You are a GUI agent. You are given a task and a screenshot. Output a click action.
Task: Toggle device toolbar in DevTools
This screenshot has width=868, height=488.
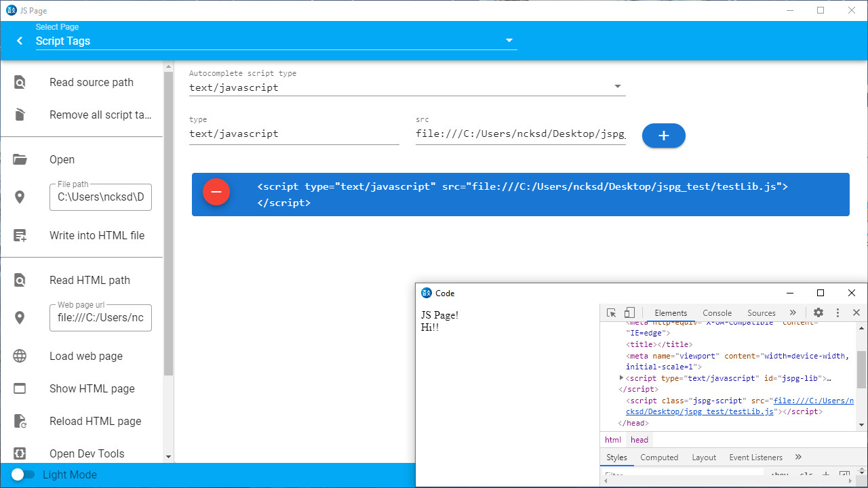(x=629, y=312)
